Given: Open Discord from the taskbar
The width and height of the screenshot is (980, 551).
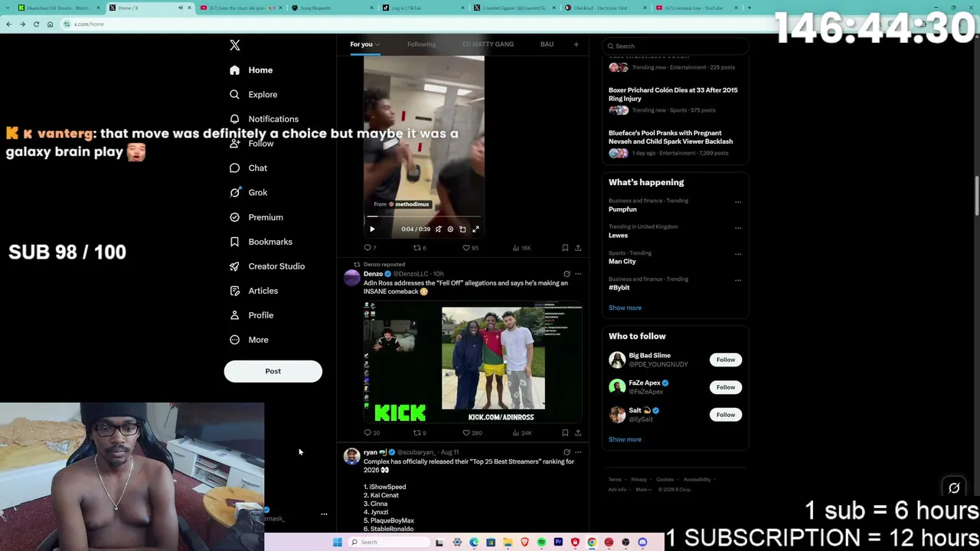Looking at the screenshot, I should 642,543.
